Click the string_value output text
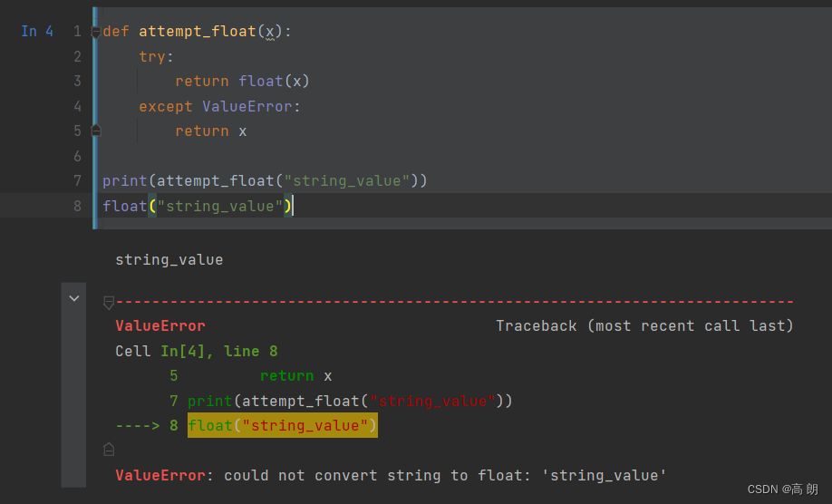Viewport: 832px width, 504px height. [169, 259]
